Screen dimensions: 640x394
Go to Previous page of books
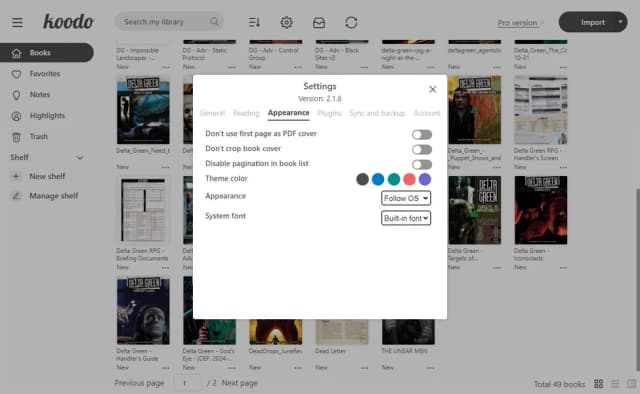point(139,383)
